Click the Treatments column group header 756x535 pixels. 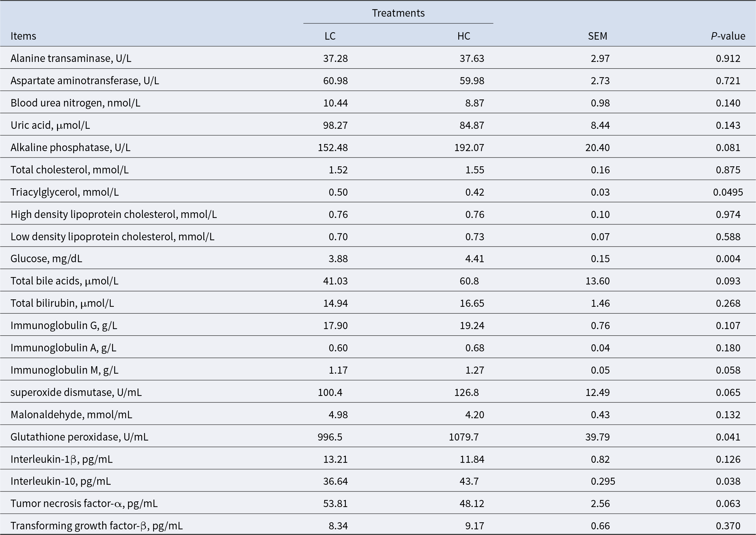coord(398,13)
